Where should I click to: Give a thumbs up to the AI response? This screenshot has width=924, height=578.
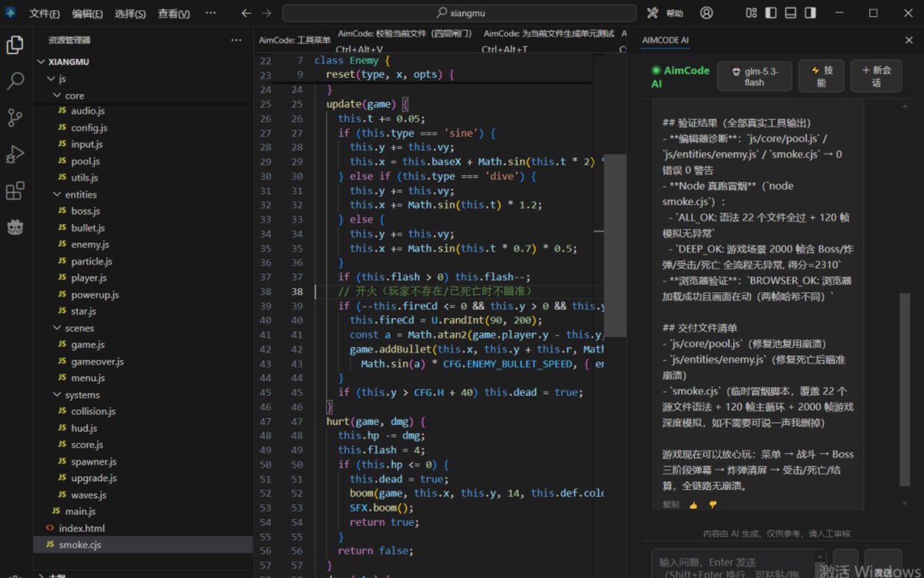pos(693,505)
